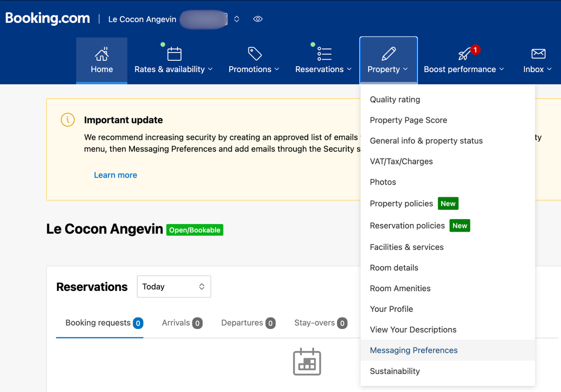Click the Rates & availability calendar icon
561x392 pixels.
coord(174,54)
